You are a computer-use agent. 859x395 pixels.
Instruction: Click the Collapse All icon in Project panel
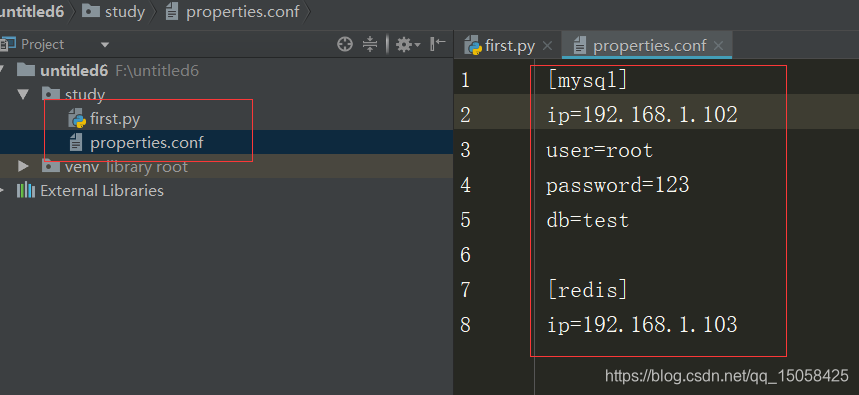click(370, 44)
